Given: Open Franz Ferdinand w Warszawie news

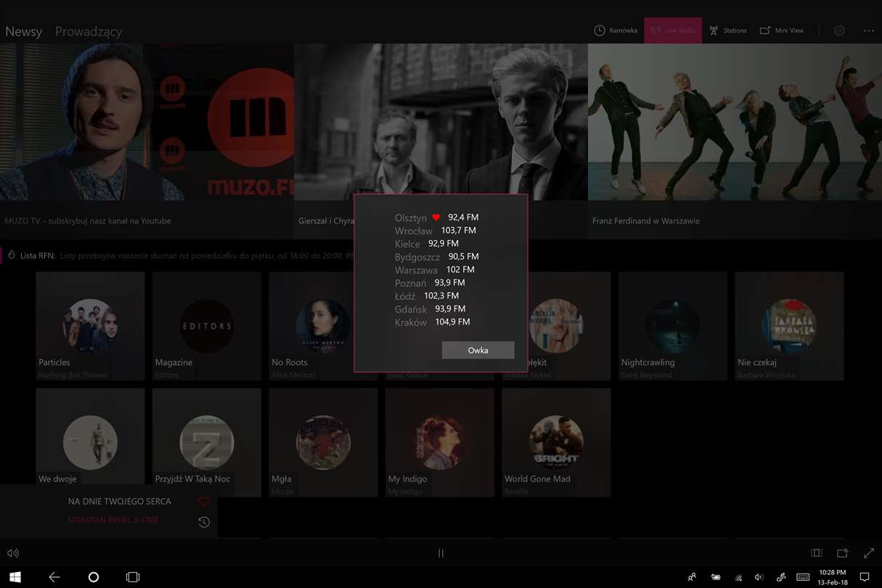Looking at the screenshot, I should click(x=735, y=122).
